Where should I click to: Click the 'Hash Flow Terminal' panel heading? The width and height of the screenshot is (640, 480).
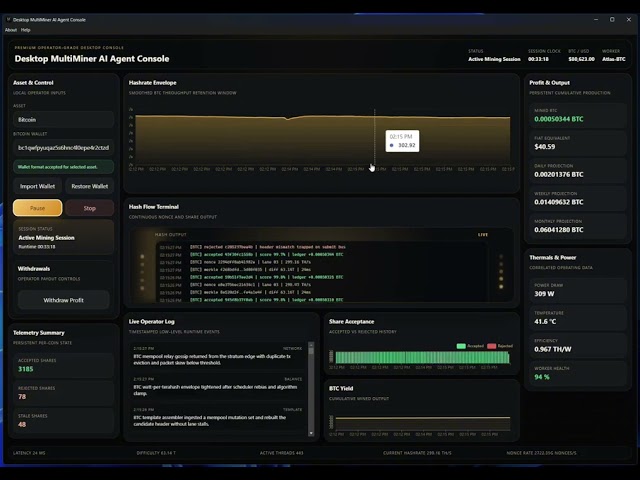(153, 207)
